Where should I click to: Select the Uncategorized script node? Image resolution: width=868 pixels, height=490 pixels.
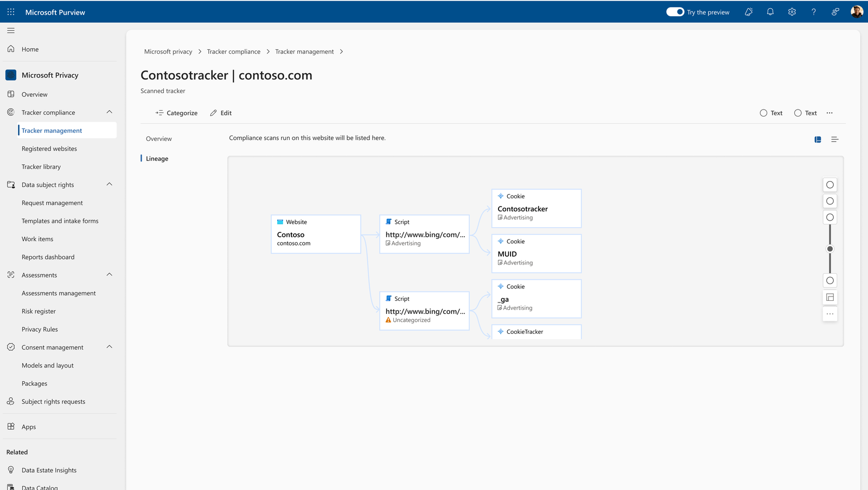[x=424, y=311]
